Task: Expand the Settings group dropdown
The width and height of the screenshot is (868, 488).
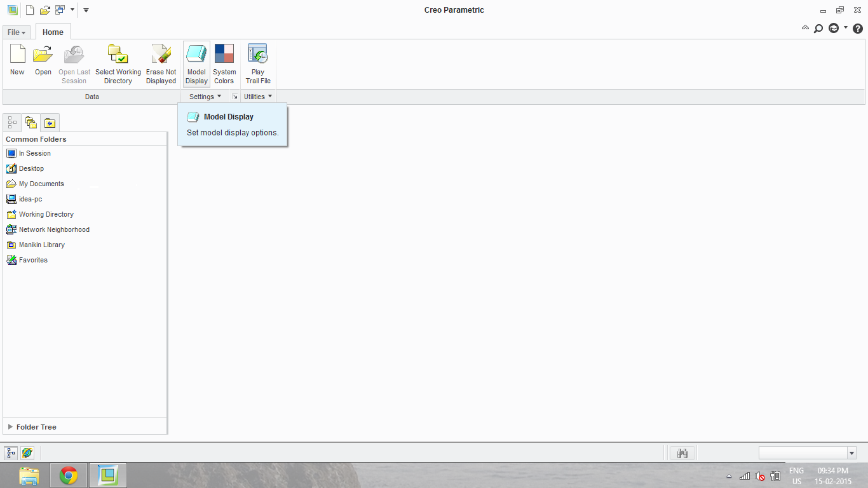Action: 205,97
